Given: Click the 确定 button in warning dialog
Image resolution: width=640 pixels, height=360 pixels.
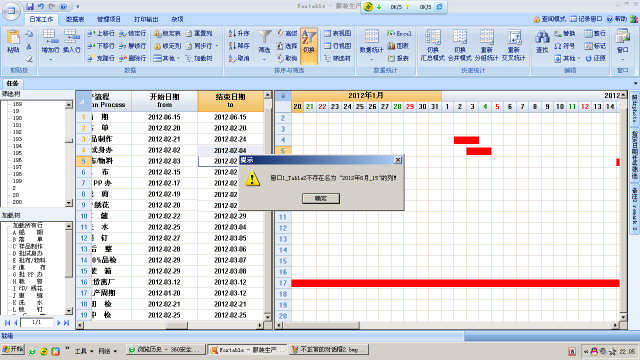Looking at the screenshot, I should 321,198.
